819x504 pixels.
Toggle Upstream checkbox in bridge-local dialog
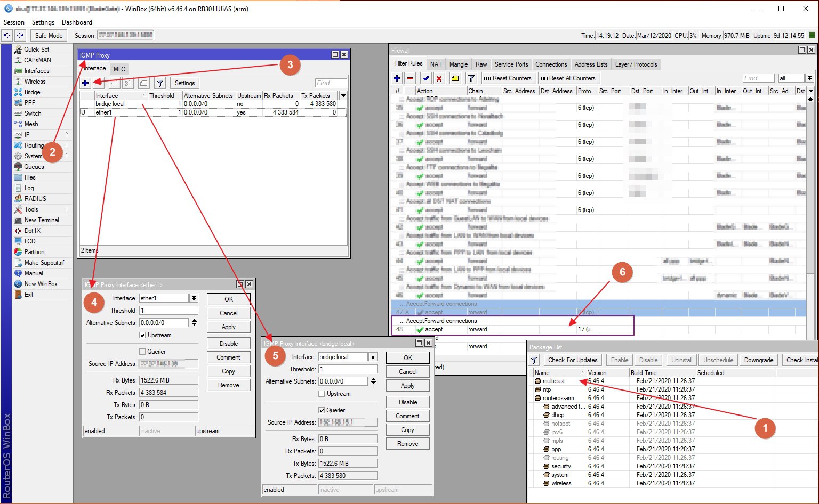coord(322,394)
